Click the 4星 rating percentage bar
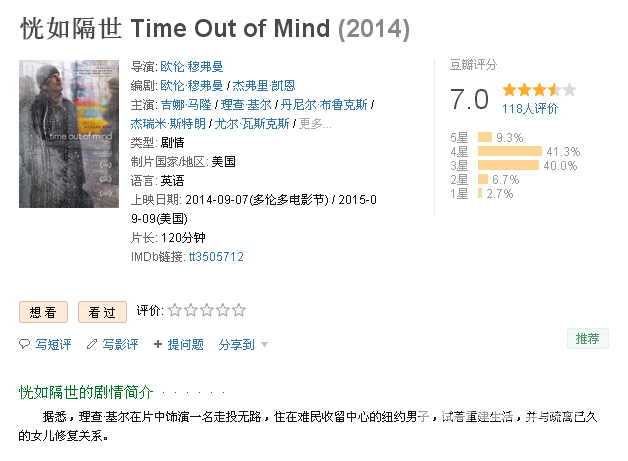 pos(510,151)
